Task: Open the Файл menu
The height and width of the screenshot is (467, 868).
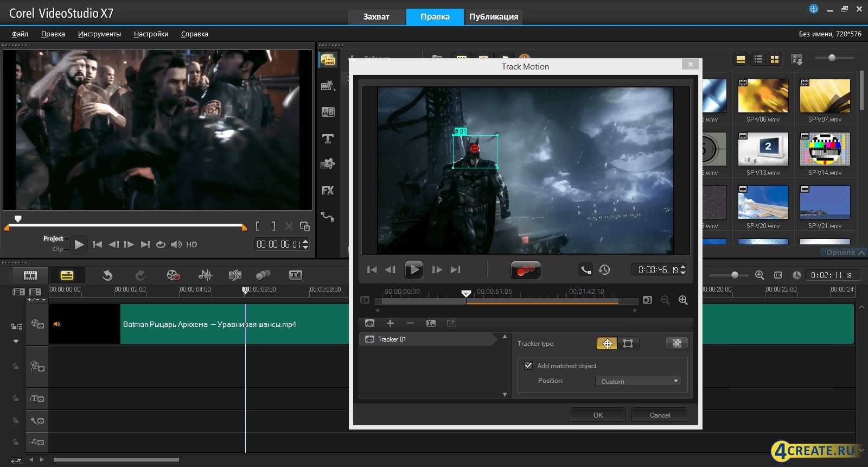Action: (20, 34)
